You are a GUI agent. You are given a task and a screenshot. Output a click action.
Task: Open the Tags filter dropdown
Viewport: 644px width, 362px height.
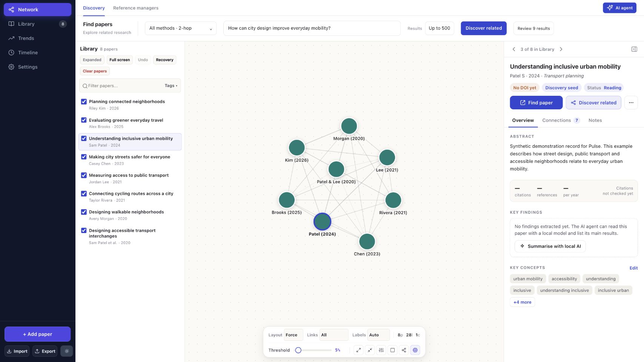point(171,86)
